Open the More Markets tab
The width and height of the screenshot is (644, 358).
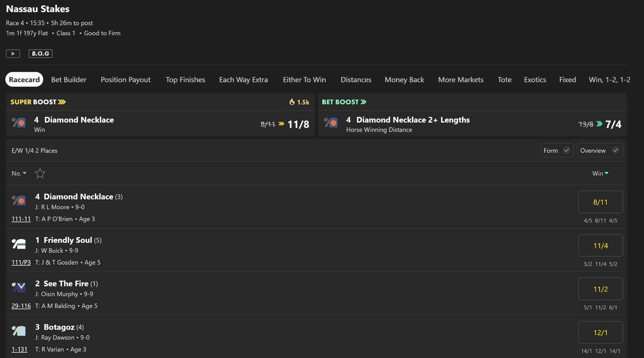point(461,80)
